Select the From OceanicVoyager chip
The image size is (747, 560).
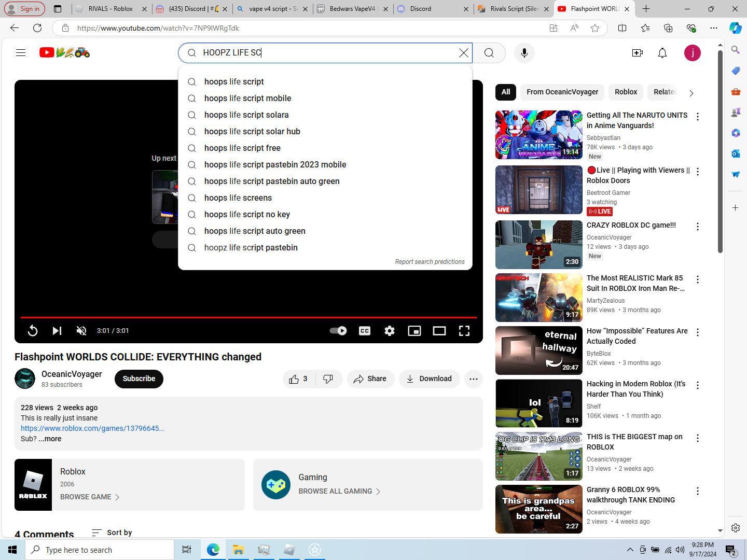click(x=562, y=92)
